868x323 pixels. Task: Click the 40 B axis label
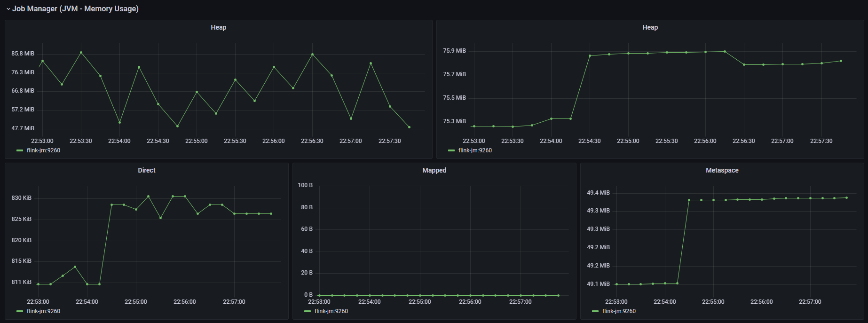pos(307,251)
